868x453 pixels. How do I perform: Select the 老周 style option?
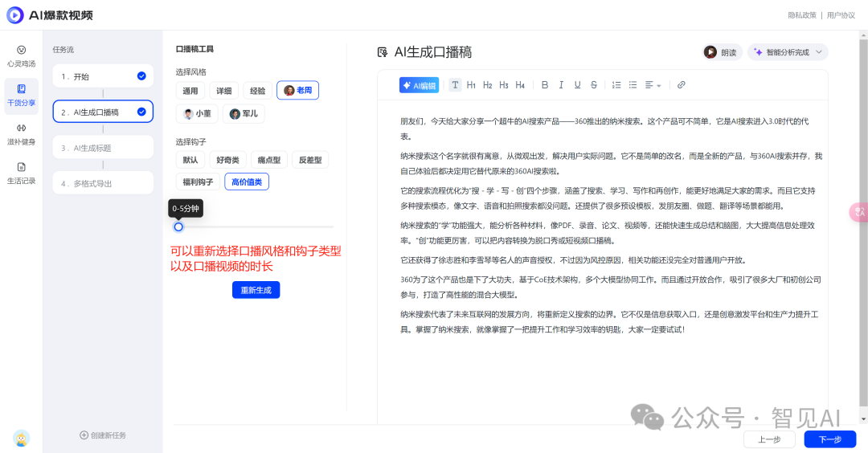click(x=297, y=91)
